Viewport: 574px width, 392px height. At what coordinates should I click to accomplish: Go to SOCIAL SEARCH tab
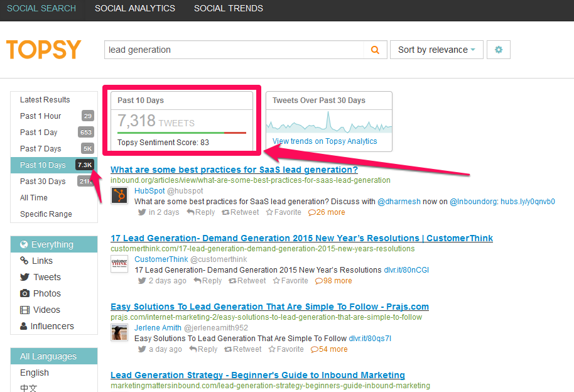pyautogui.click(x=41, y=8)
